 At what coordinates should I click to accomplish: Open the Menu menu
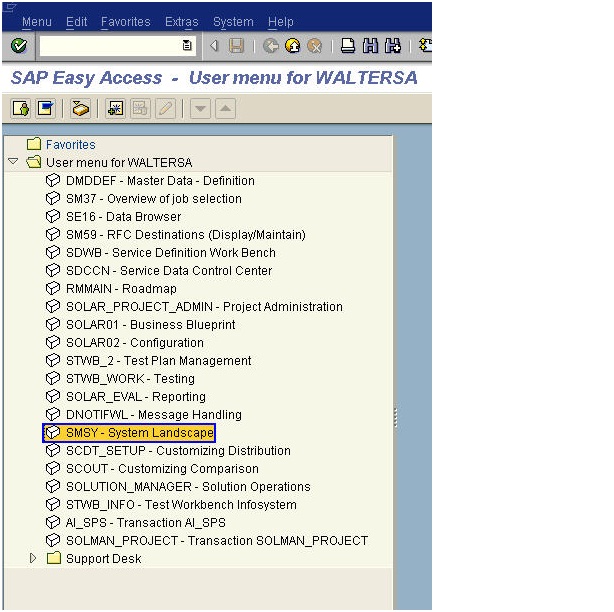click(x=37, y=22)
